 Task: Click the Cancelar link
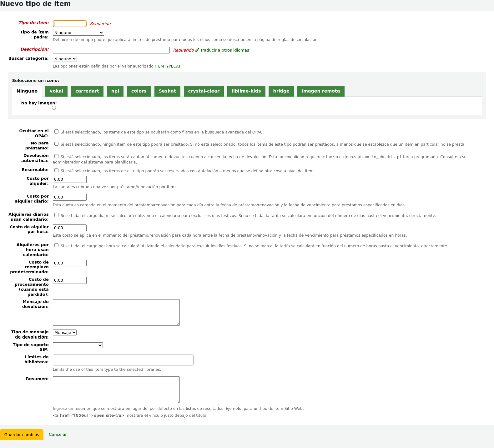point(58,435)
